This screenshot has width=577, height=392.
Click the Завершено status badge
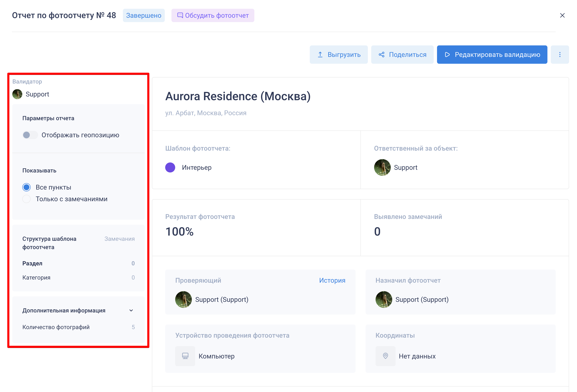pyautogui.click(x=144, y=15)
